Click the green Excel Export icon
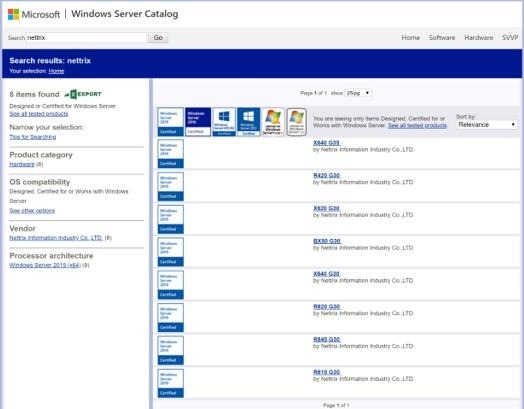The width and height of the screenshot is (524, 409). 83,94
